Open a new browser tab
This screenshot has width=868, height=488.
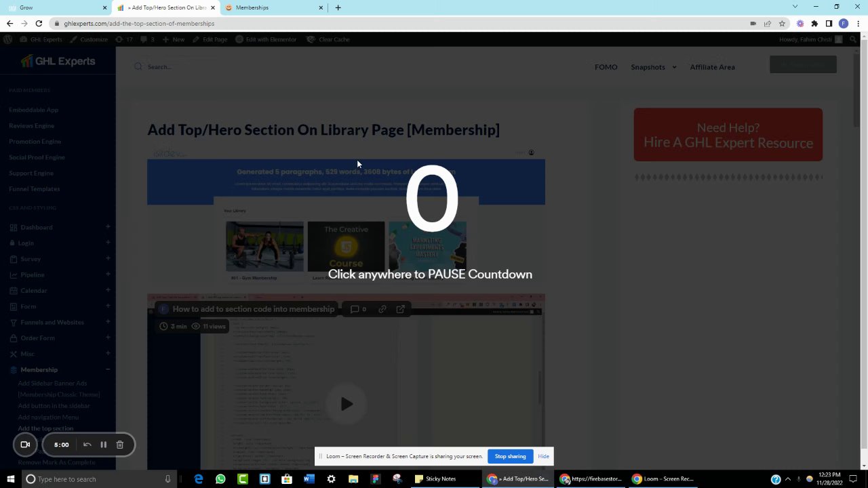(x=338, y=7)
